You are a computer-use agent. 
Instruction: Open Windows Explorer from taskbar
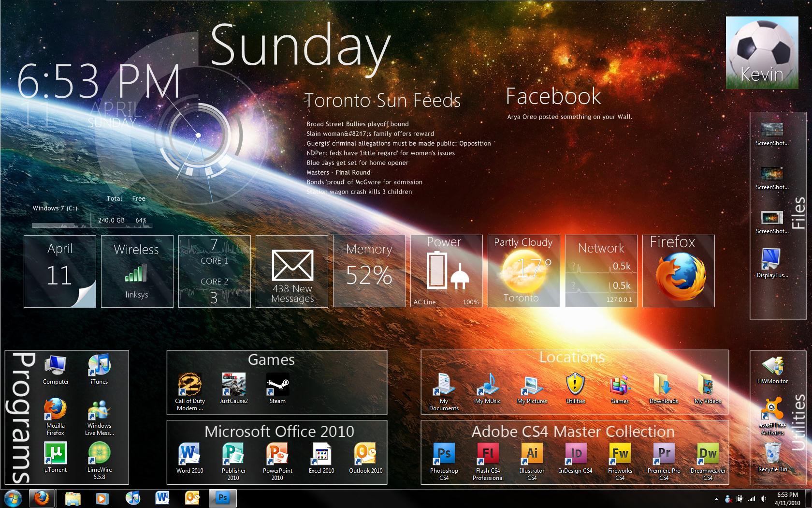click(72, 498)
